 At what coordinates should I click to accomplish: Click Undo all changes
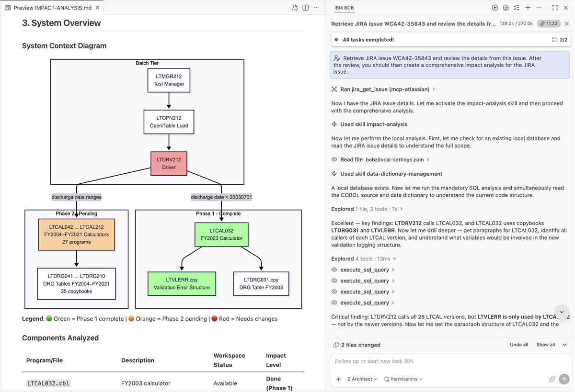(x=519, y=345)
